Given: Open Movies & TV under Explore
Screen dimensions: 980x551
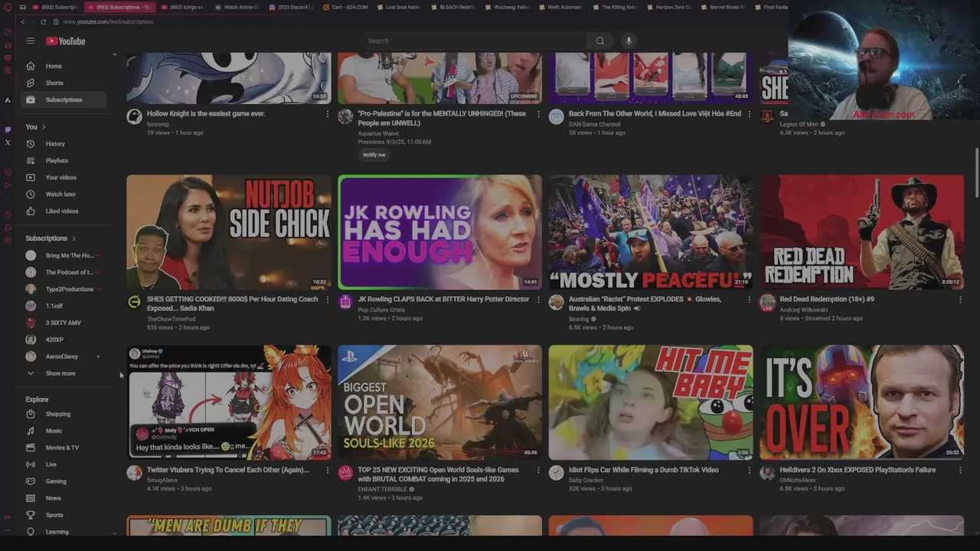Looking at the screenshot, I should click(64, 448).
